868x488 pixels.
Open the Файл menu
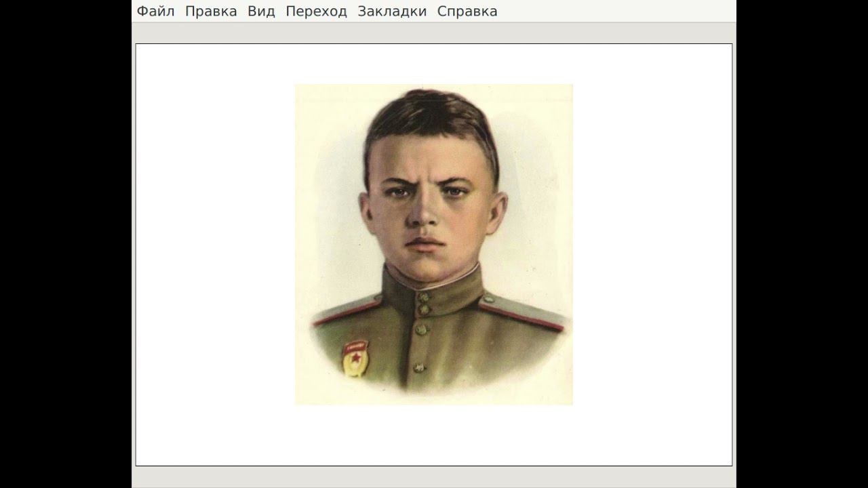[155, 11]
